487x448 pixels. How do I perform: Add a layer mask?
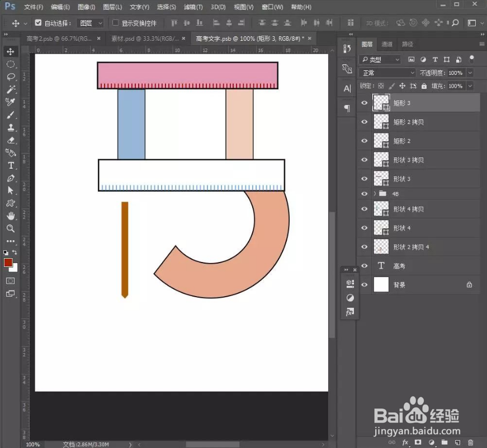coord(418,442)
